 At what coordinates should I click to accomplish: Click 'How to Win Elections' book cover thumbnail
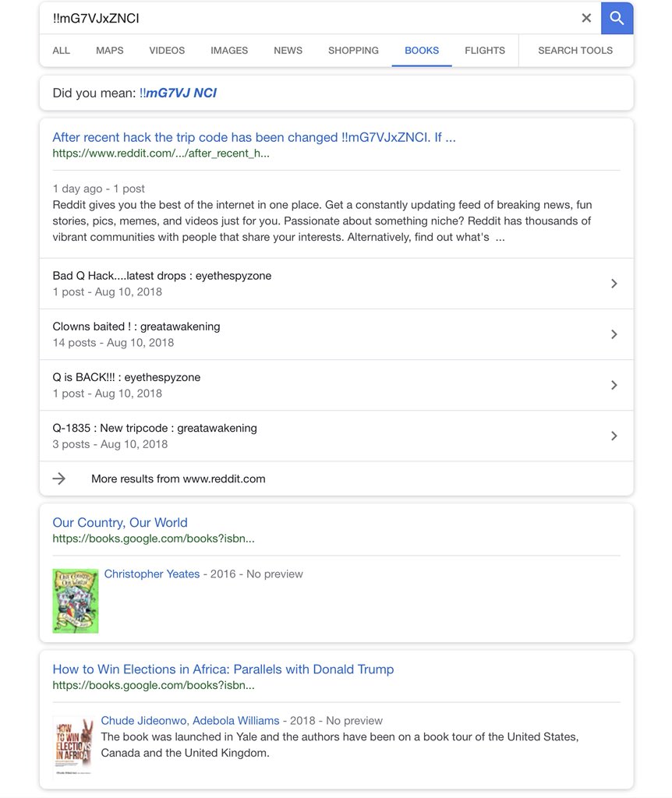point(73,746)
